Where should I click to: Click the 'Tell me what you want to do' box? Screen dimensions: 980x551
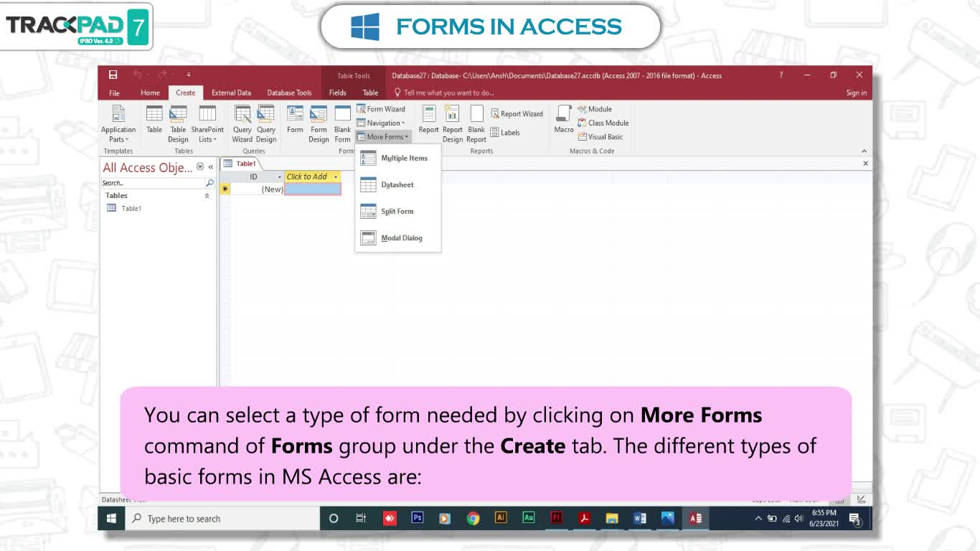coord(445,93)
